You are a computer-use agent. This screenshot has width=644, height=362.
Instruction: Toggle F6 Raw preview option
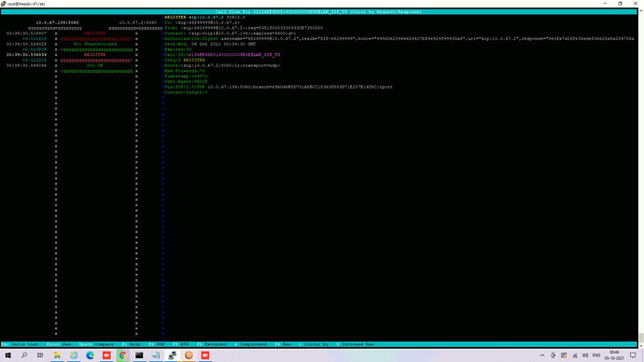tap(283, 344)
